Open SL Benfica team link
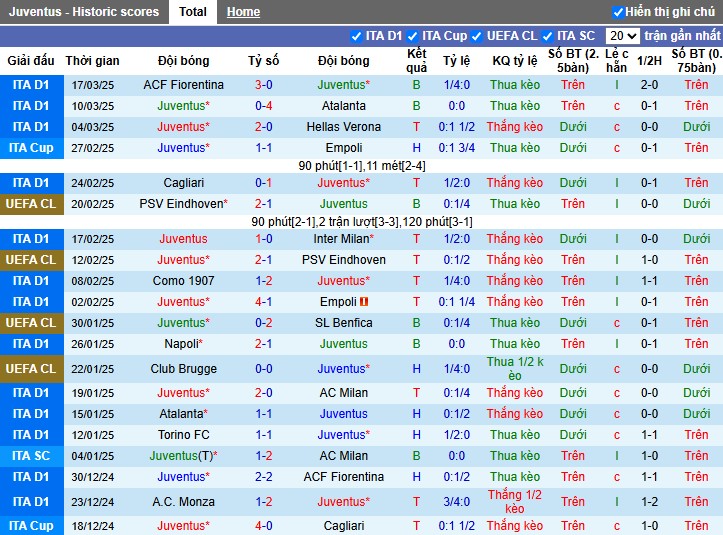Screen dimensions: 723x535 click(x=344, y=323)
